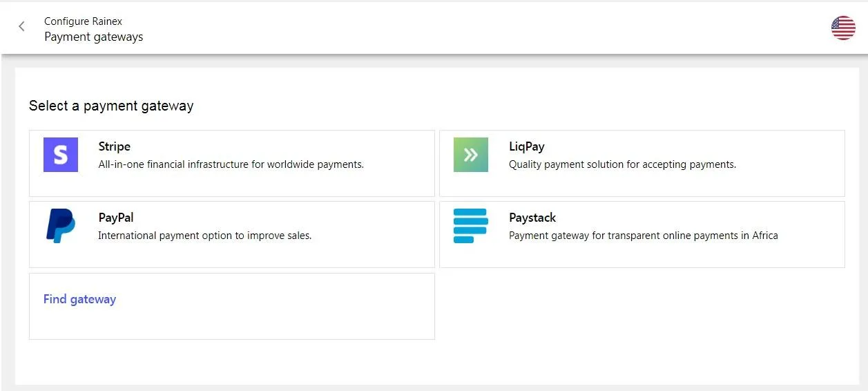Click the green LiqPay arrows logo
The width and height of the screenshot is (868, 391).
[471, 155]
